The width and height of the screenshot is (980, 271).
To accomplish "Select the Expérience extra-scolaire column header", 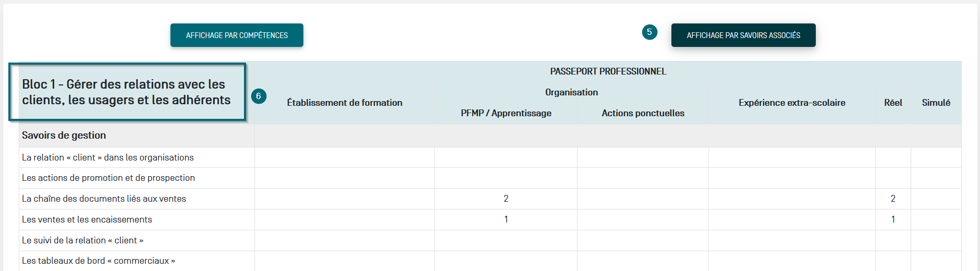I will pos(791,103).
